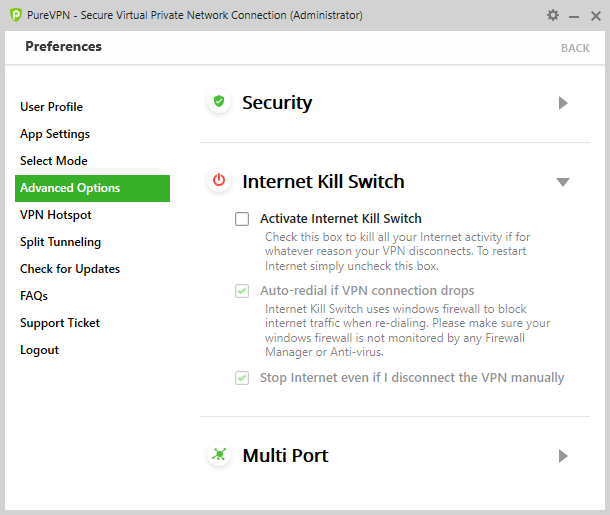Screen dimensions: 610x515
Task: Toggle Auto-redial if VPN connection drops
Action: (242, 291)
